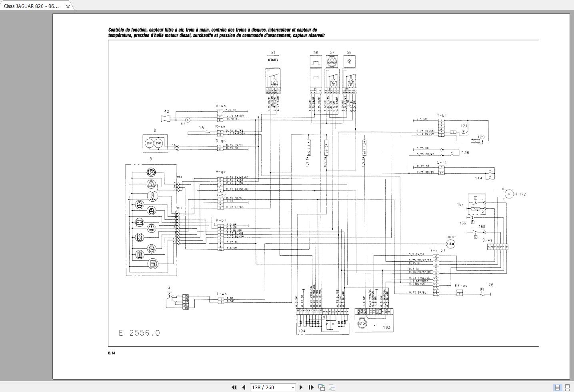Viewport: 574px width, 392px height.
Task: Click the French diagram title heading
Action: tap(216, 32)
